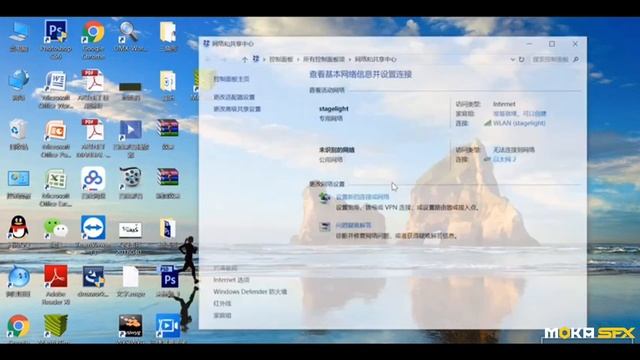Open 更改适配器设置 link

pos(234,97)
